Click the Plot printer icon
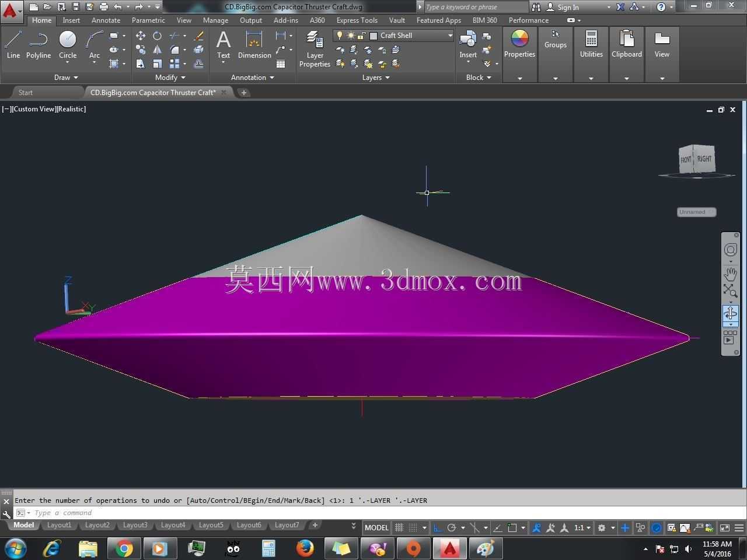The height and width of the screenshot is (560, 747). [104, 7]
